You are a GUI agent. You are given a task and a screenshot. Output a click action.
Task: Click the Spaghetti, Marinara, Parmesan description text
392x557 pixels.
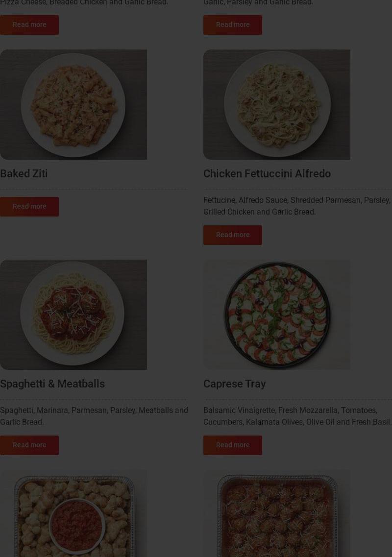94,416
